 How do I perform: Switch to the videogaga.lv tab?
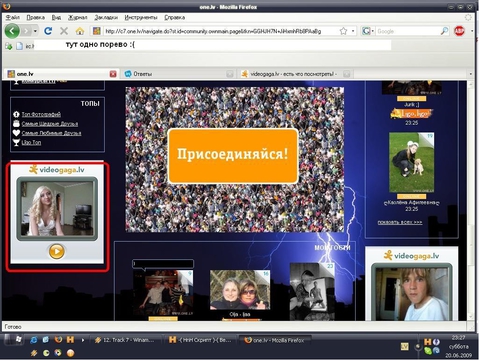[x=293, y=74]
